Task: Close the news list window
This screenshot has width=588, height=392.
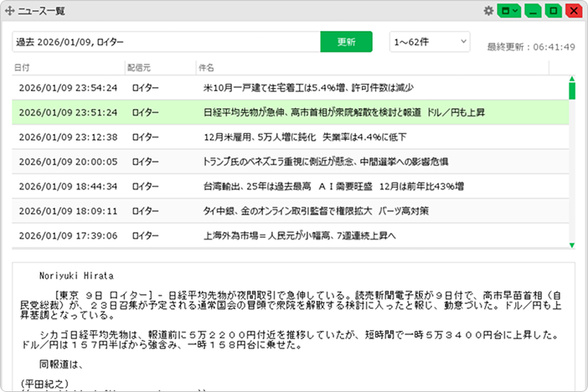Action: tap(574, 11)
